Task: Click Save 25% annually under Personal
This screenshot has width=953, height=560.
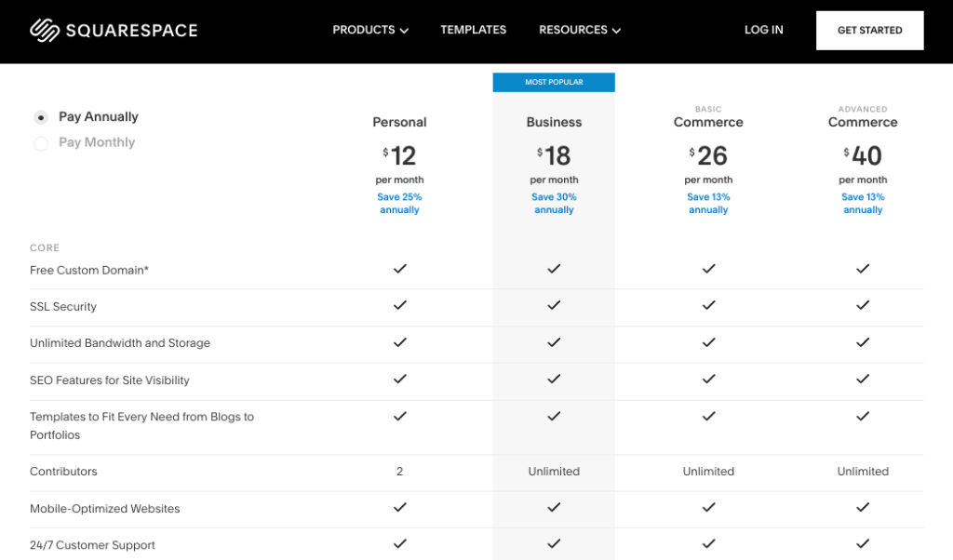Action: [x=400, y=203]
